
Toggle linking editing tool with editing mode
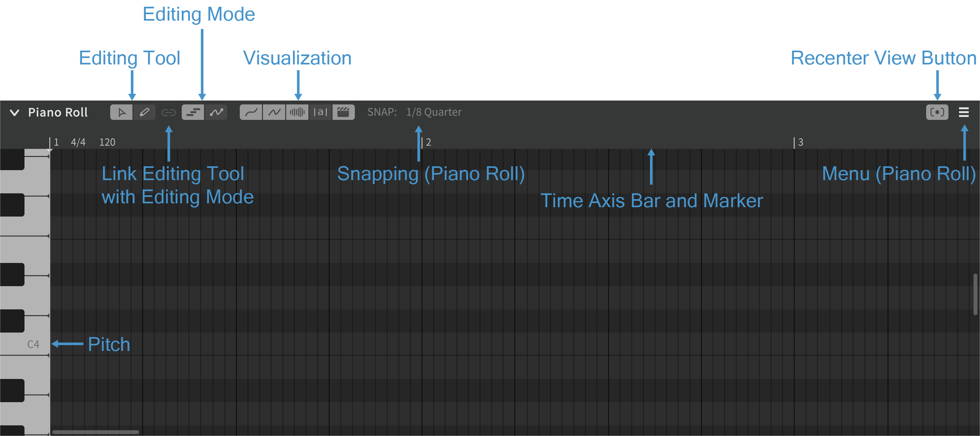(x=169, y=112)
